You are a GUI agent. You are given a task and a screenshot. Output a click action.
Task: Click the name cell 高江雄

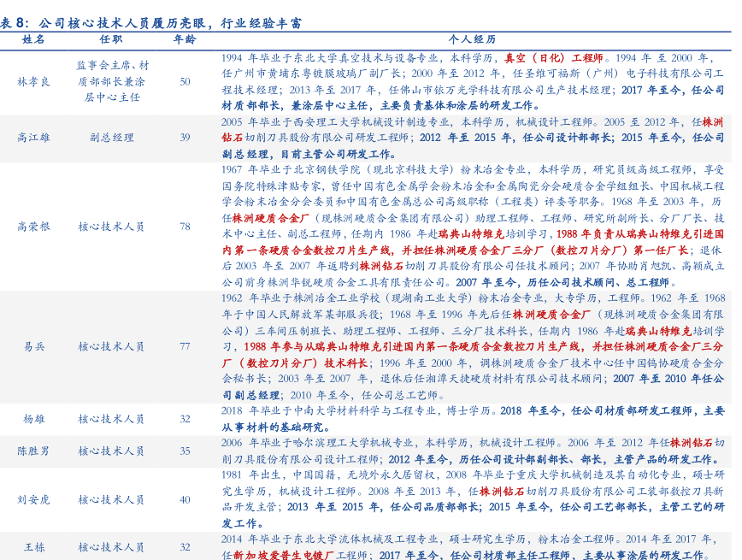point(34,137)
